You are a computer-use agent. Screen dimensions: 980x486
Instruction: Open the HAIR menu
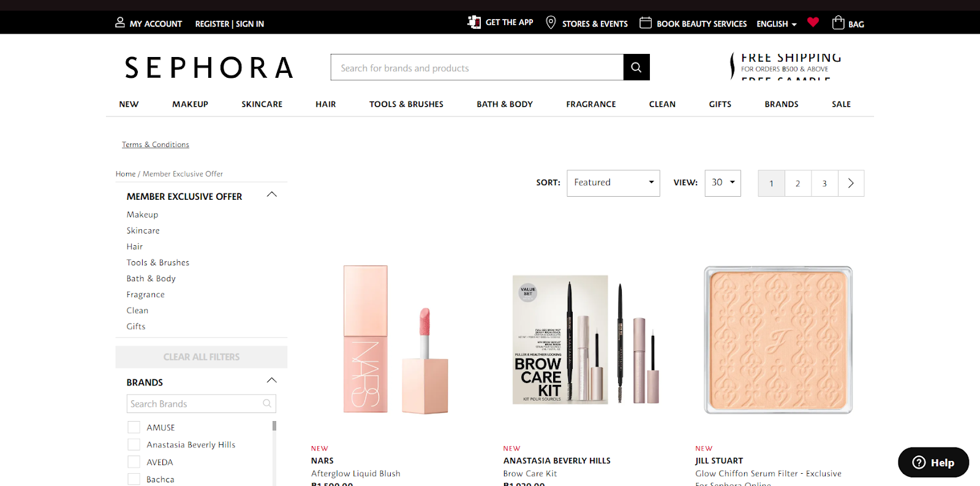tap(326, 104)
